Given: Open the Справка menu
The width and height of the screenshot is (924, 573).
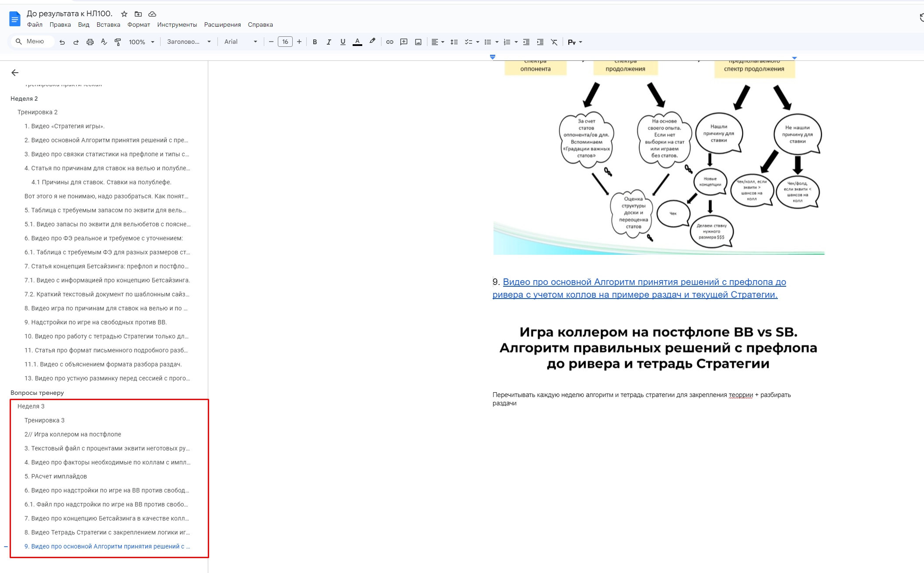Looking at the screenshot, I should coord(260,25).
